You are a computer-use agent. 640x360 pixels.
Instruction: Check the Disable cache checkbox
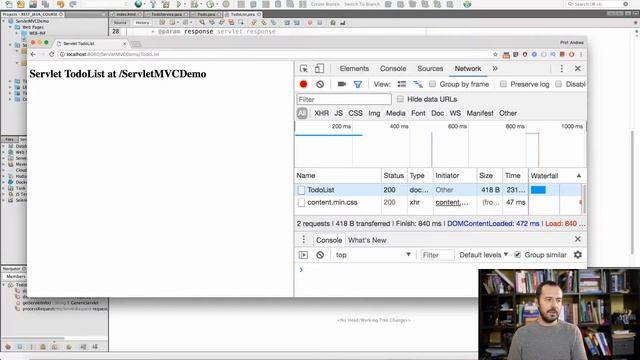[x=558, y=84]
